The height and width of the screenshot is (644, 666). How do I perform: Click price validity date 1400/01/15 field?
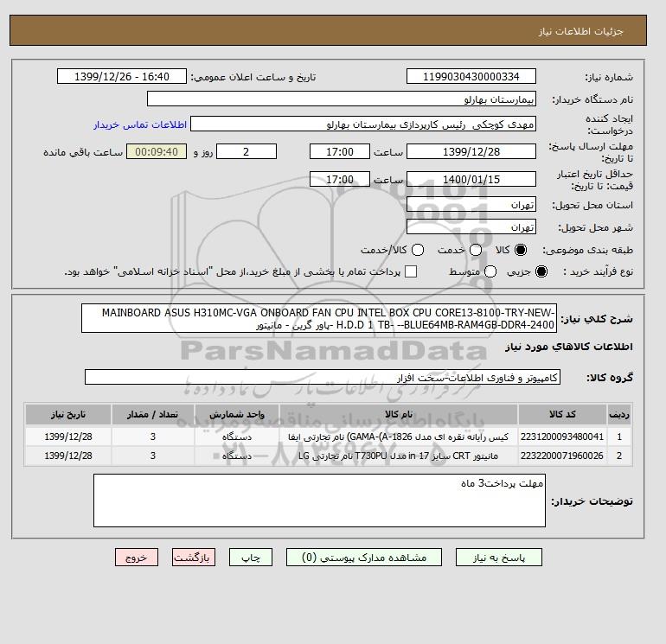(471, 179)
